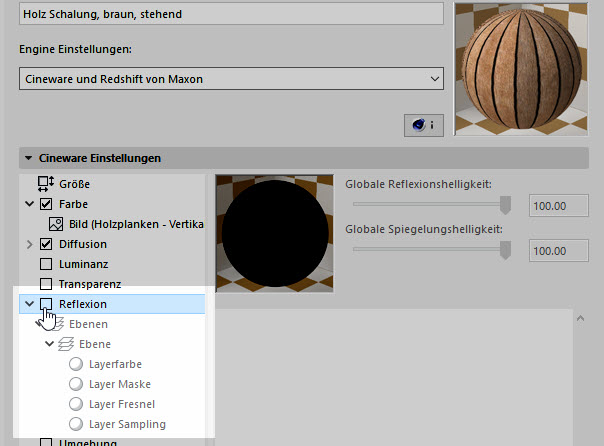
Task: Click the wood sphere material preview
Action: 521,69
